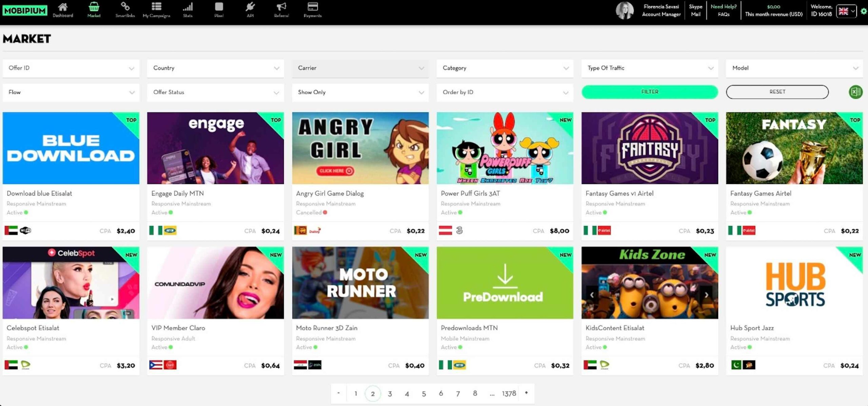Click Zain carrier logo on Moto Runner 3D
This screenshot has width=868, height=406.
pos(315,365)
